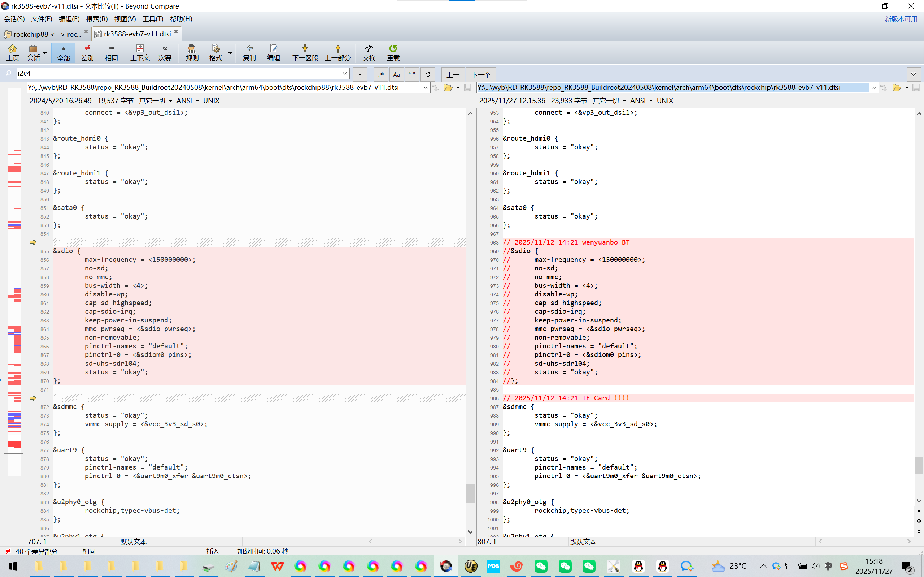Open the 工具(T) menu
The image size is (924, 577).
pyautogui.click(x=153, y=19)
